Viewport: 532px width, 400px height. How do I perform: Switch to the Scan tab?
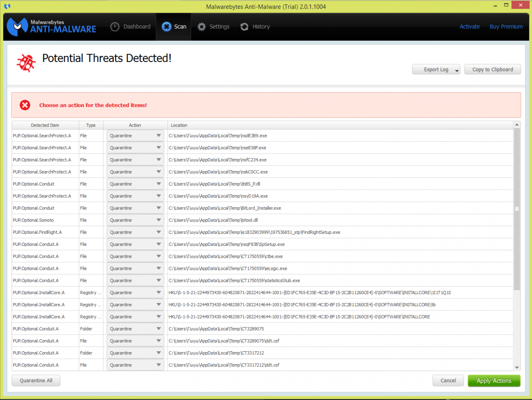(x=173, y=27)
